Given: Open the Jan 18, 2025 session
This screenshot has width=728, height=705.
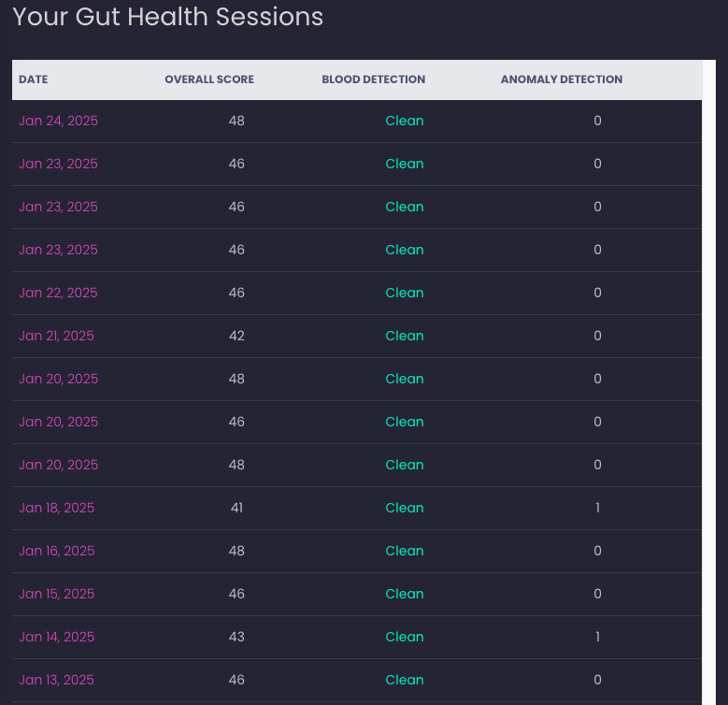Looking at the screenshot, I should coord(57,508).
